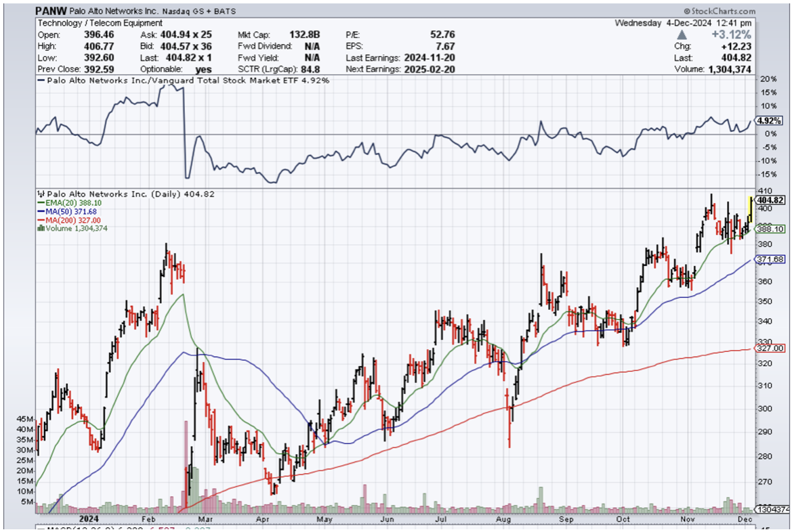The image size is (794, 532).
Task: Click the SCTR (LrgCap) value 84.8
Action: (310, 69)
